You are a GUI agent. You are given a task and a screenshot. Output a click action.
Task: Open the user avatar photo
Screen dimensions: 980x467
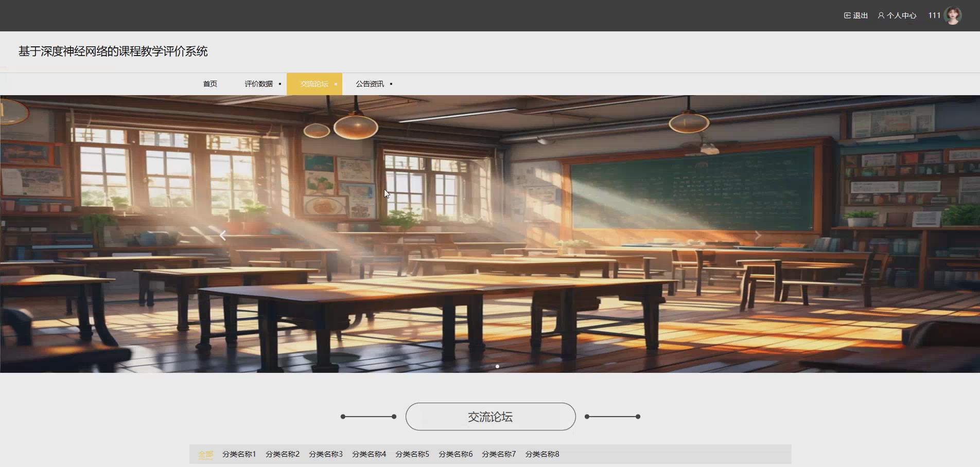coord(954,15)
